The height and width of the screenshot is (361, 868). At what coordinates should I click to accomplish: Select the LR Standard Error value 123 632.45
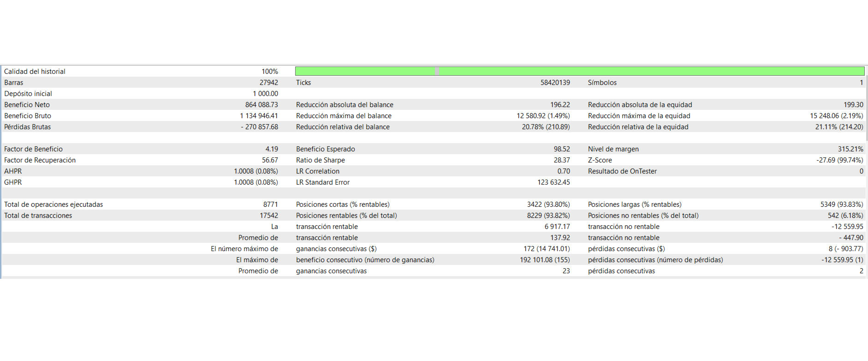pos(553,182)
